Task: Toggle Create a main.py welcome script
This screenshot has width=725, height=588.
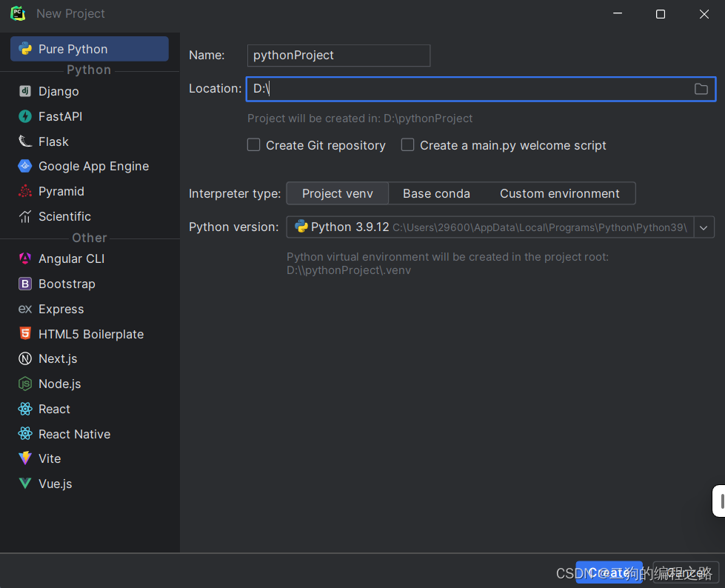Action: point(407,145)
